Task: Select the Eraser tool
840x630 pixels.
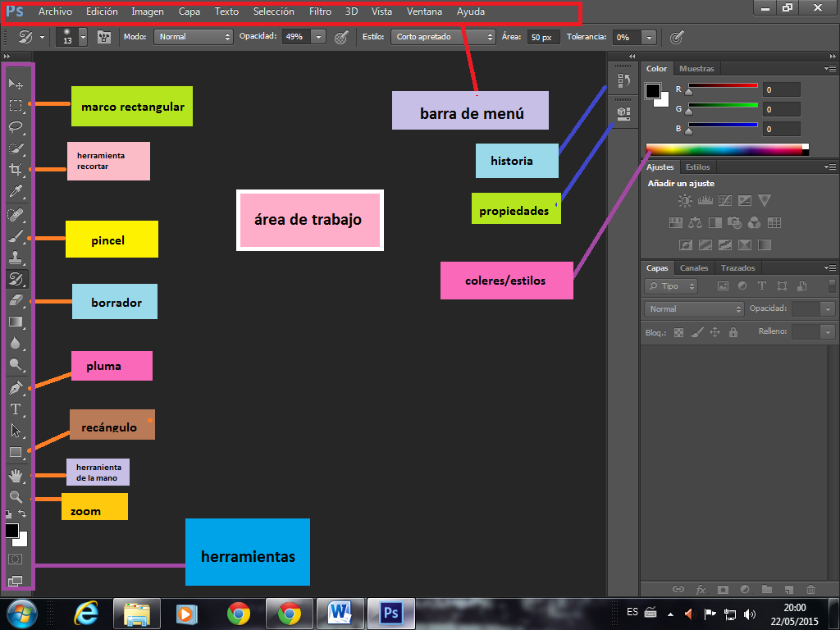Action: pos(16,301)
